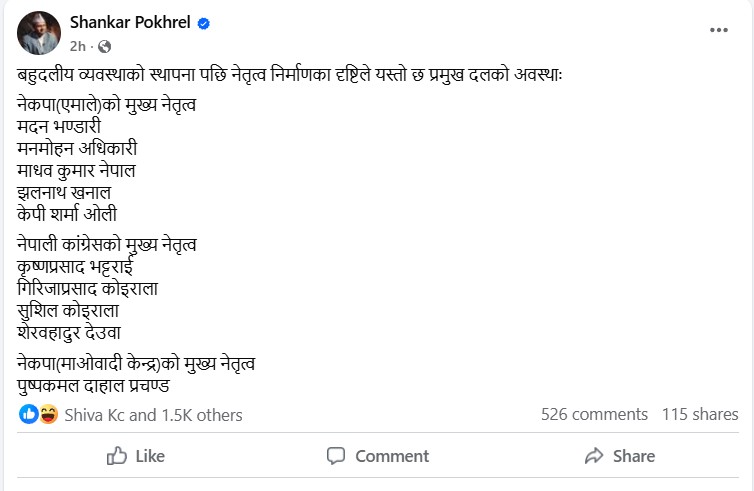
Task: Click the blue thumbs-up reaction emoji
Action: click(28, 414)
